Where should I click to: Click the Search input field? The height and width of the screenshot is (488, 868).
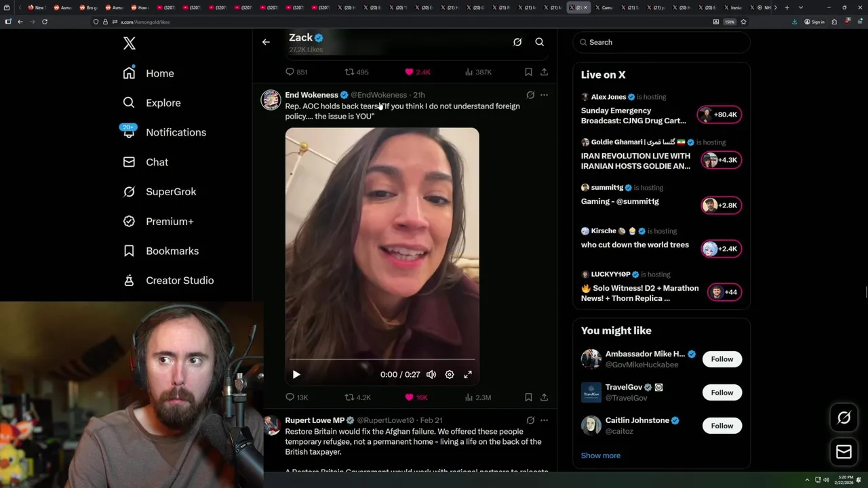coord(662,42)
